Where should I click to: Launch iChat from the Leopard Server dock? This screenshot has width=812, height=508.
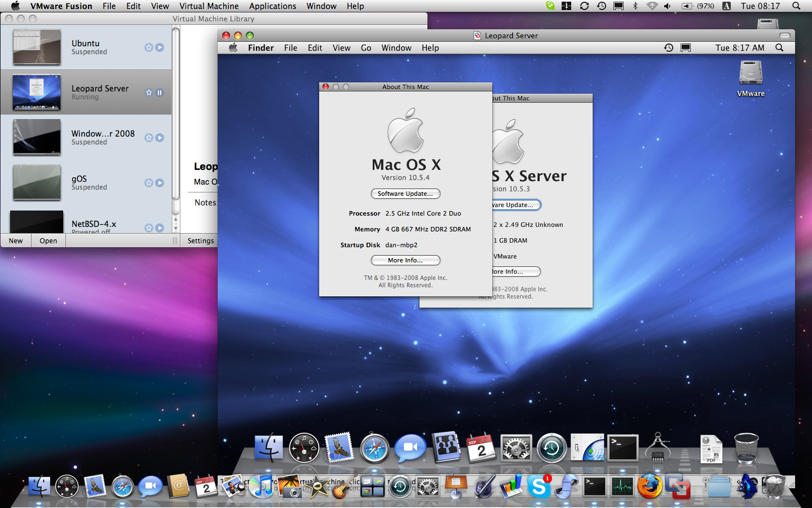click(410, 448)
